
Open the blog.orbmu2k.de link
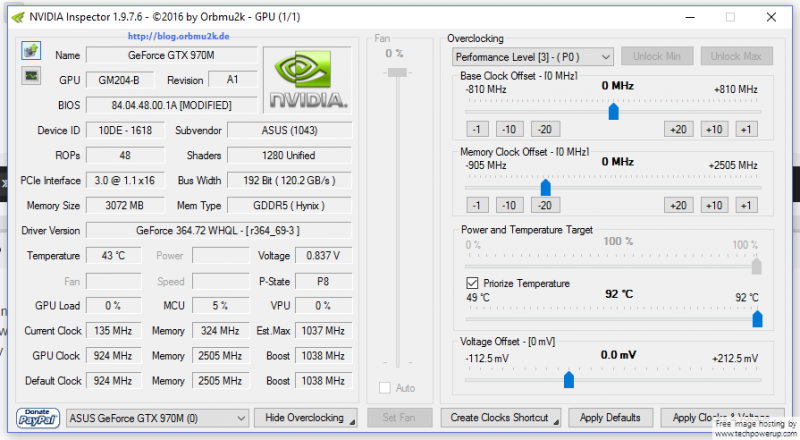(x=178, y=36)
